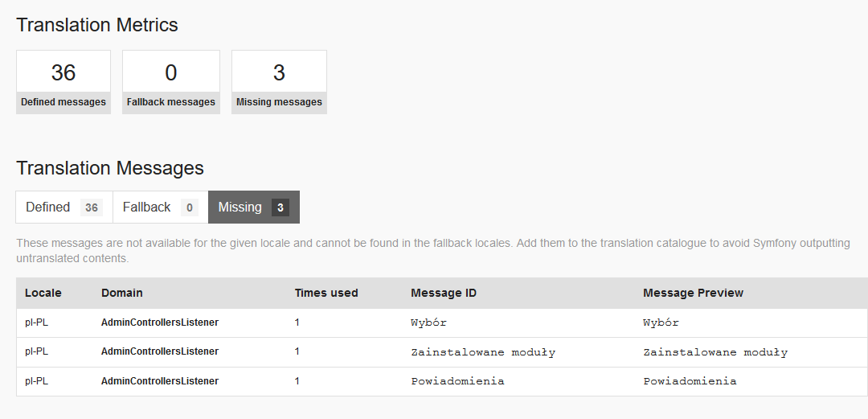
Task: Select the Powiadomienia message ID cell
Action: tap(457, 381)
